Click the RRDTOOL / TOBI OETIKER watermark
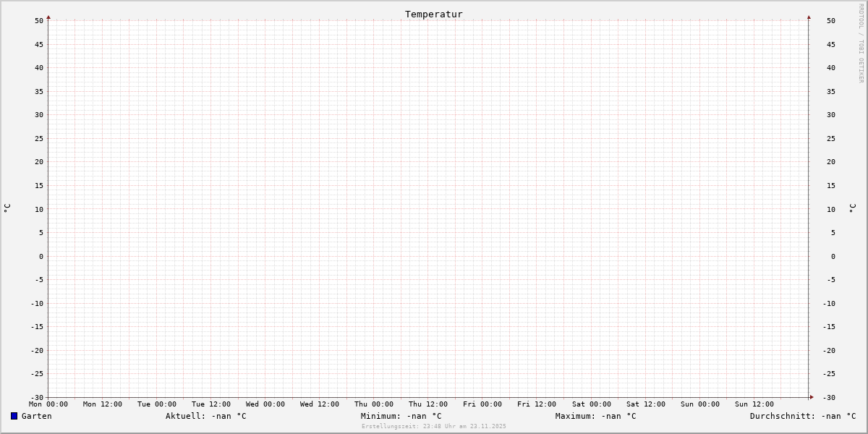Screen dimensions: 868x434 [x=861, y=43]
